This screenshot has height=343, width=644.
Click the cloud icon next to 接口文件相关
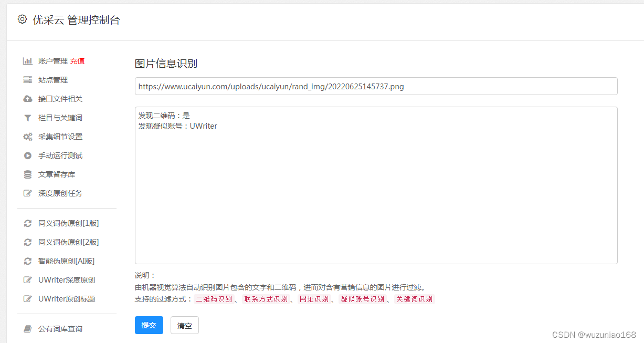click(x=28, y=98)
